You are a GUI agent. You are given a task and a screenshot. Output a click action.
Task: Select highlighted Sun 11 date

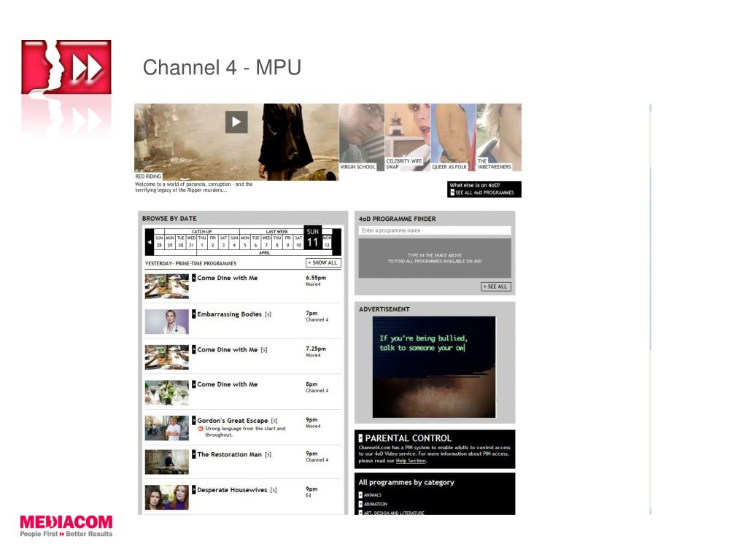pos(312,238)
